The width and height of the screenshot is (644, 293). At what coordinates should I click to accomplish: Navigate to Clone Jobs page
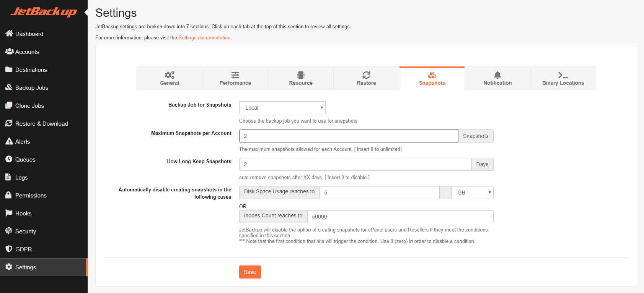coord(44,105)
